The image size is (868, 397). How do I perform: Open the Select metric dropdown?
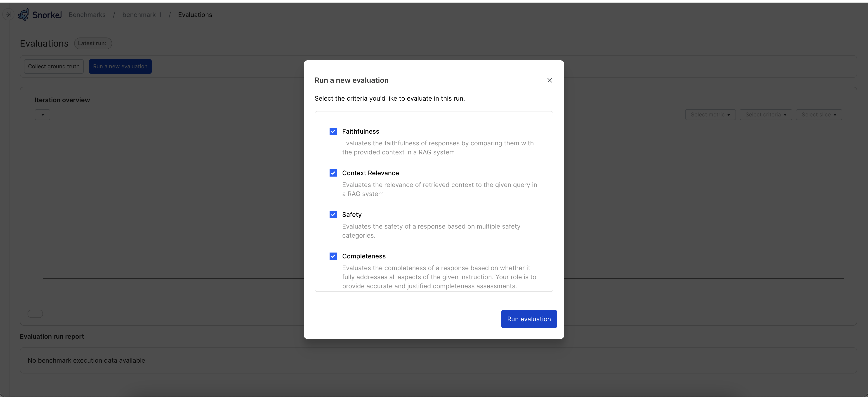pyautogui.click(x=710, y=115)
